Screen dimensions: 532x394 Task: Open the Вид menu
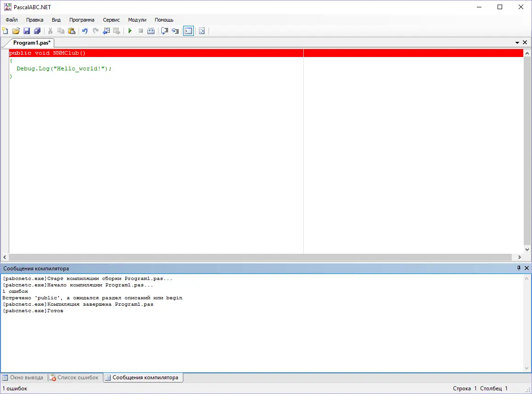(x=57, y=20)
